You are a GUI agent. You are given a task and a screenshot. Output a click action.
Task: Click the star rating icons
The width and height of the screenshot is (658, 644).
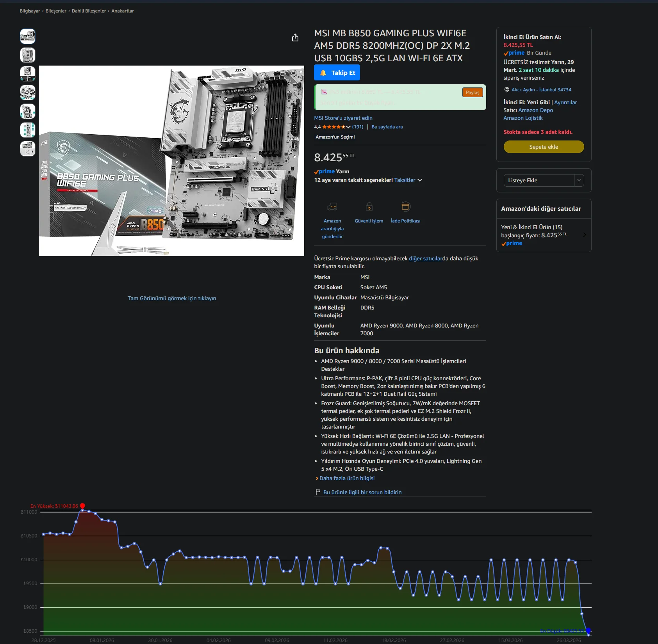(334, 127)
